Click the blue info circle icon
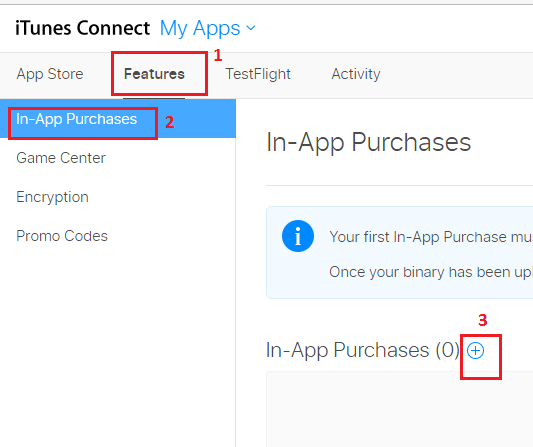 [298, 236]
